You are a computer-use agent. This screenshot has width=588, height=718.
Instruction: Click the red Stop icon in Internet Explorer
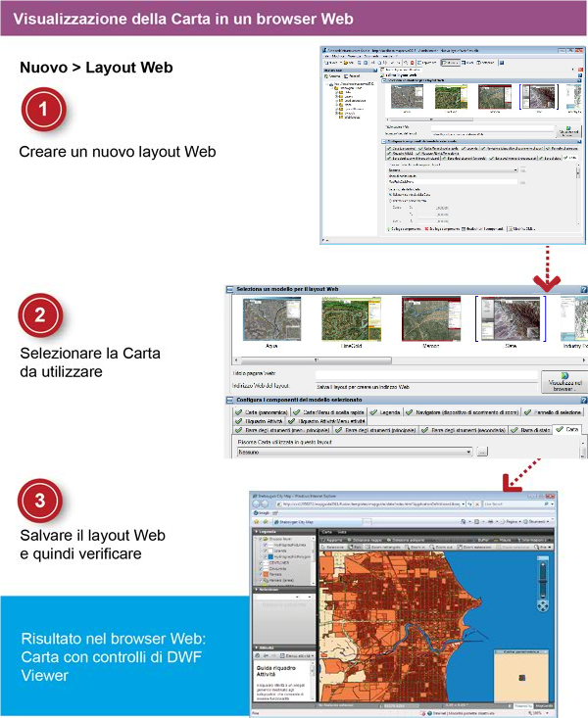point(477,503)
